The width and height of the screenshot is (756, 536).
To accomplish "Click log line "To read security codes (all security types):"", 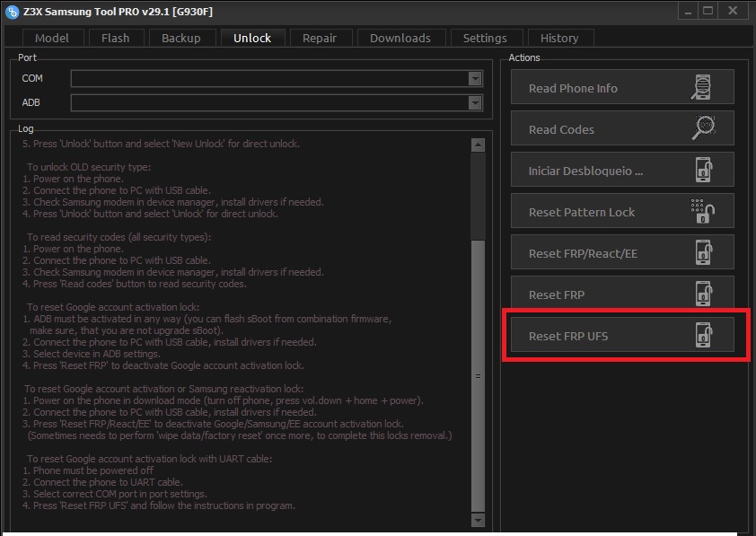I will (119, 237).
